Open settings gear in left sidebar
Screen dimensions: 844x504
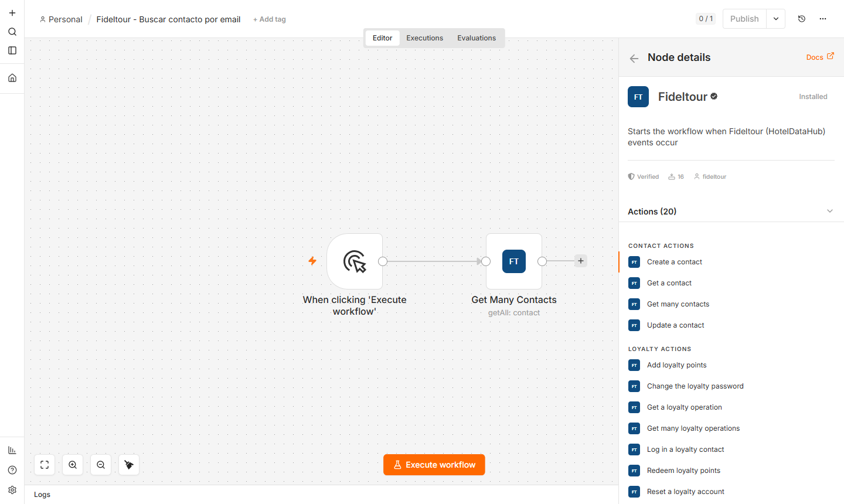point(12,490)
